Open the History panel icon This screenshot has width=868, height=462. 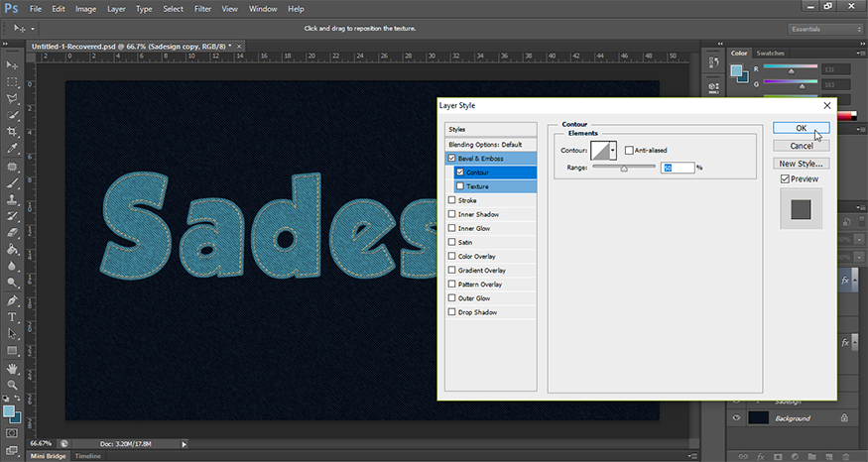(713, 63)
